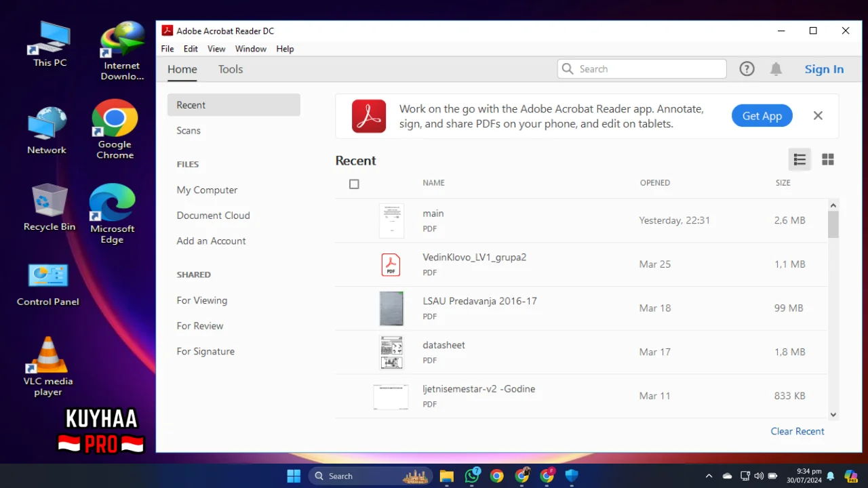This screenshot has width=868, height=488.
Task: Sort by the NAME column header
Action: click(x=434, y=183)
